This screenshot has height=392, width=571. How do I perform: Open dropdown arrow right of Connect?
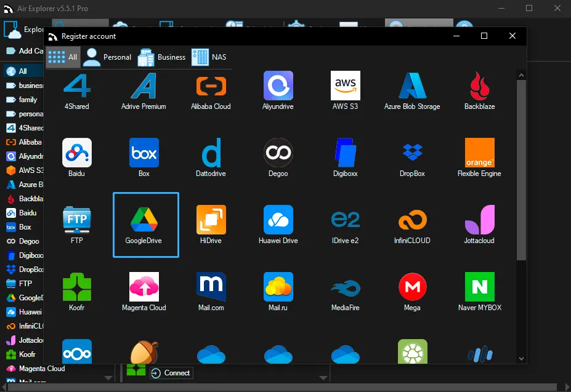[323, 378]
